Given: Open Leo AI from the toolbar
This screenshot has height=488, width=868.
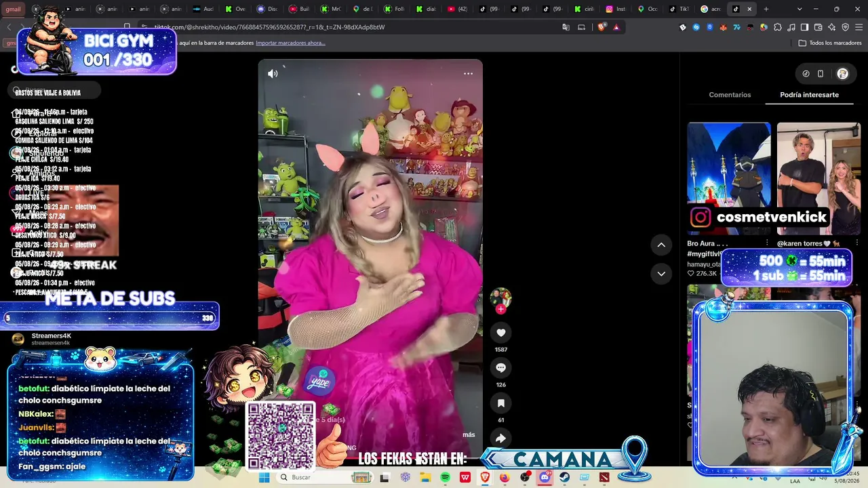Looking at the screenshot, I should coord(831,27).
